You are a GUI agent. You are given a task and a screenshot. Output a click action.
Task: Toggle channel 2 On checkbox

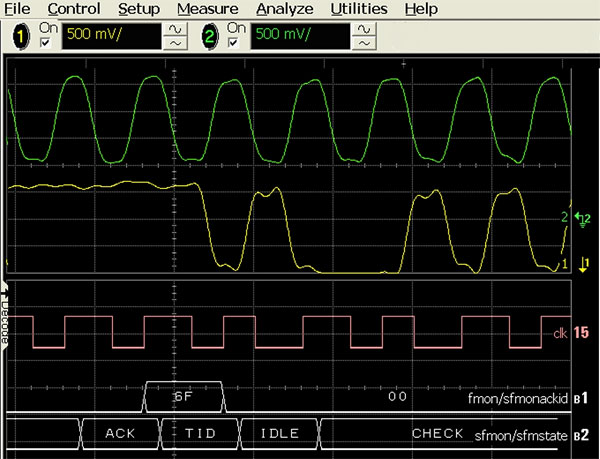(x=233, y=43)
